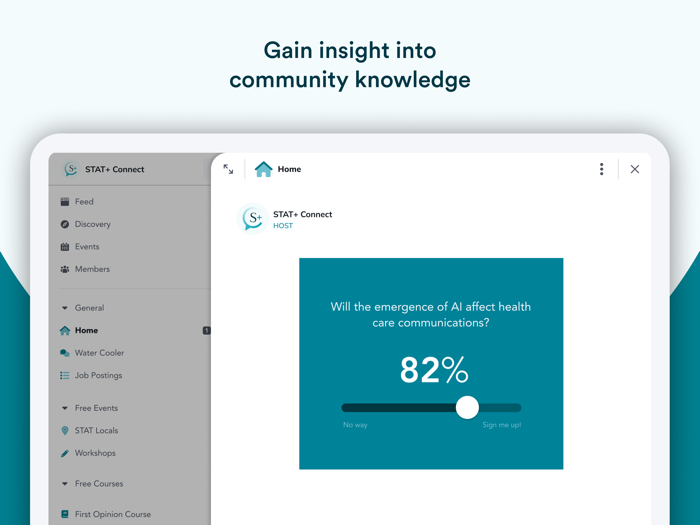Click the AI health care poll question text
The height and width of the screenshot is (525, 700).
pos(431,315)
